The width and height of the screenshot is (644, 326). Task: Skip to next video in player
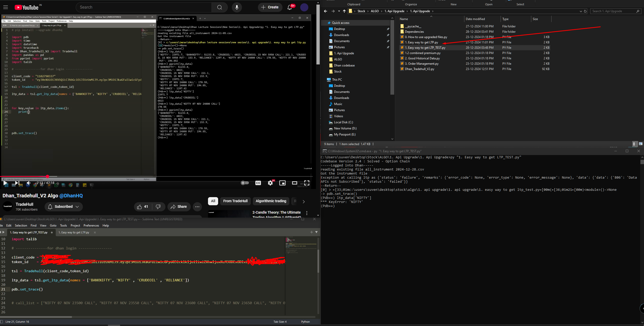(x=17, y=183)
